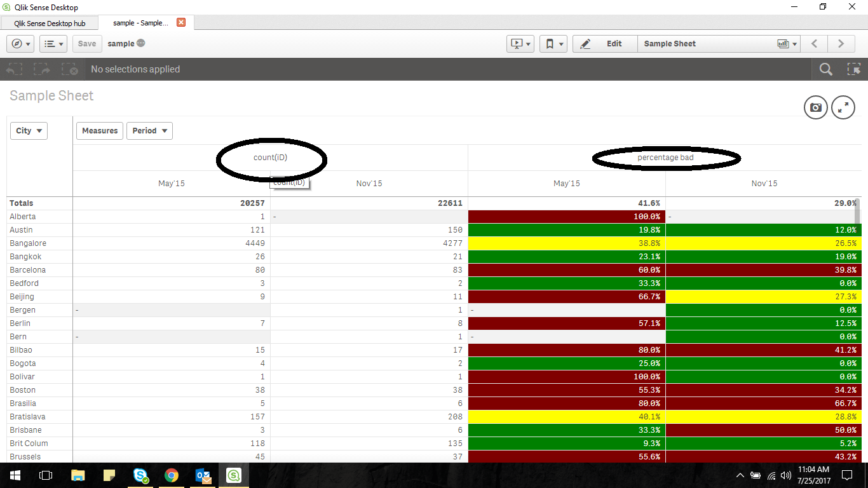Open the app overview list icon
Image resolution: width=868 pixels, height=488 pixels.
[x=50, y=43]
